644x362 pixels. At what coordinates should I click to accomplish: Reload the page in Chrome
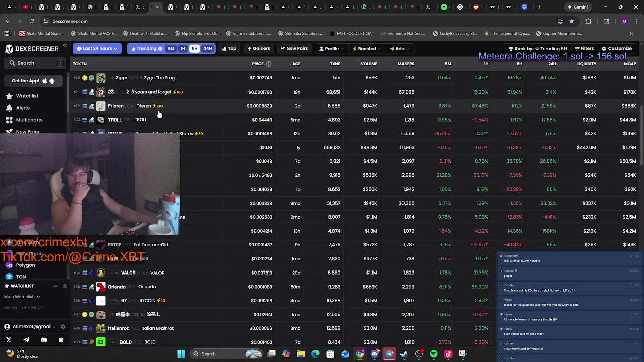point(31,21)
